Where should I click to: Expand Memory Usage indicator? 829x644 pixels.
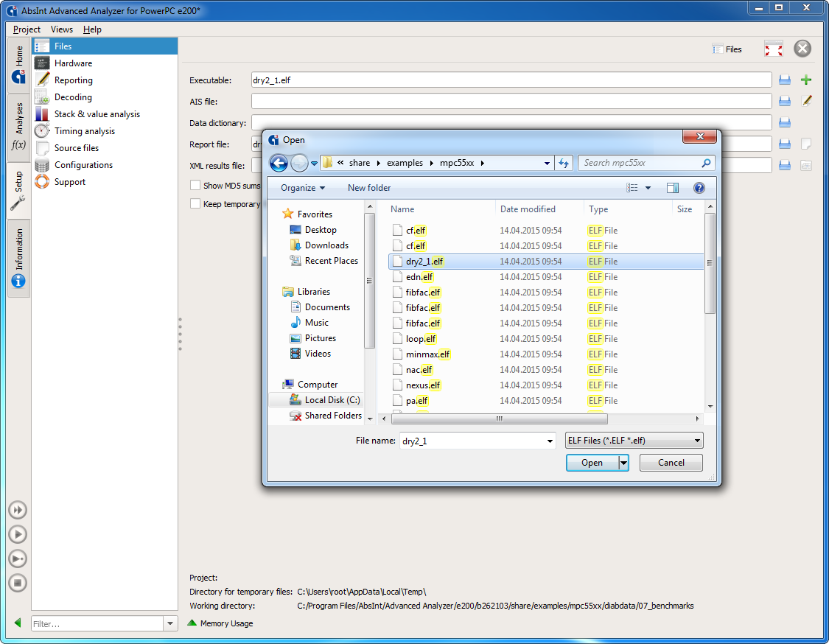[x=220, y=623]
